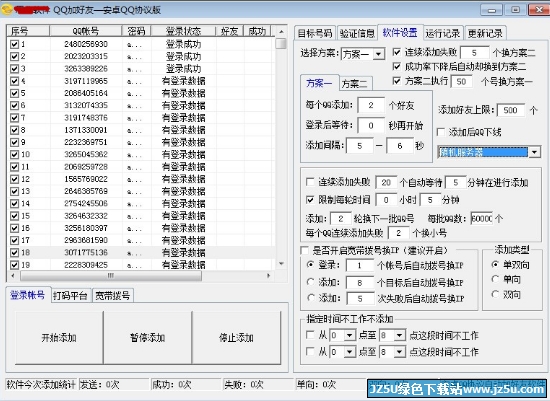
Task: Toggle 连续添加失败 换方案二 checkbox
Action: coord(397,52)
